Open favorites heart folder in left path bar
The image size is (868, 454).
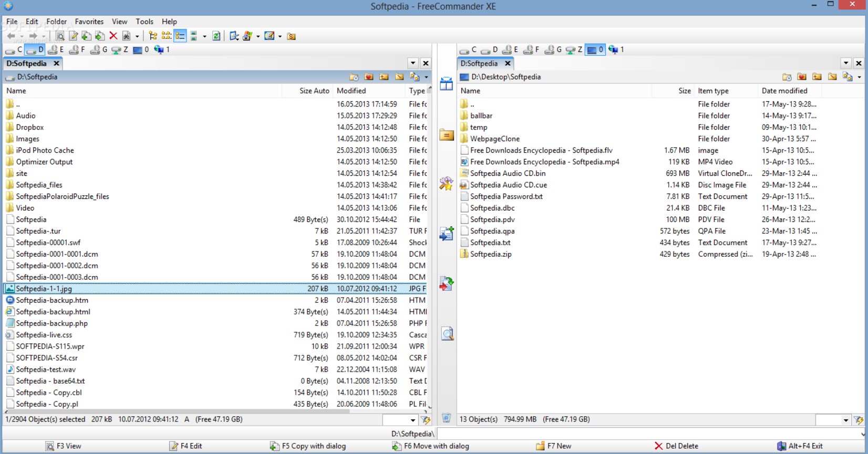click(369, 77)
